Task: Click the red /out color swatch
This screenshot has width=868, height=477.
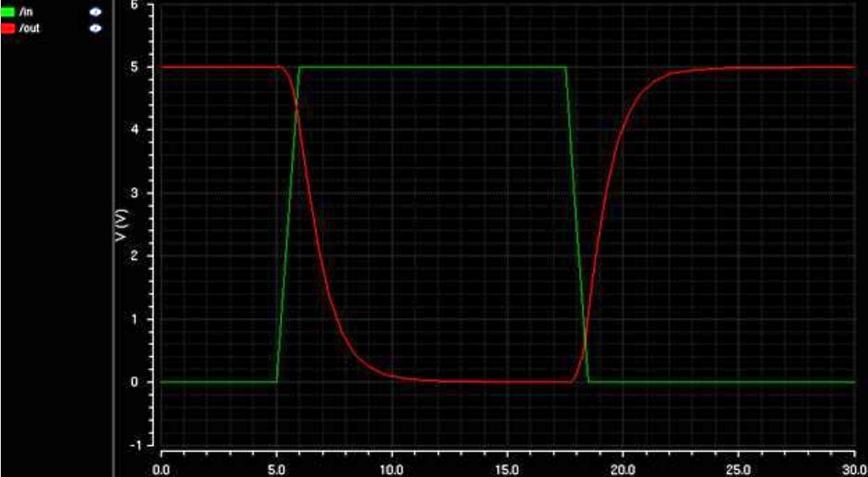Action: click(7, 28)
